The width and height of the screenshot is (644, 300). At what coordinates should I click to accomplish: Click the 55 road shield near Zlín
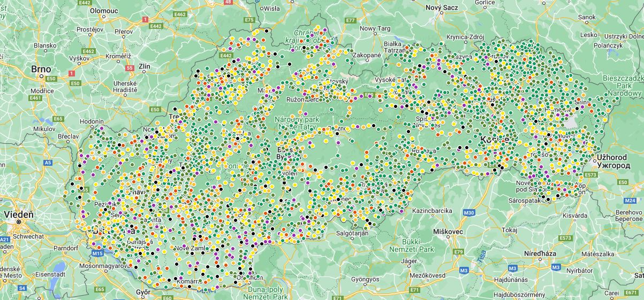130,68
